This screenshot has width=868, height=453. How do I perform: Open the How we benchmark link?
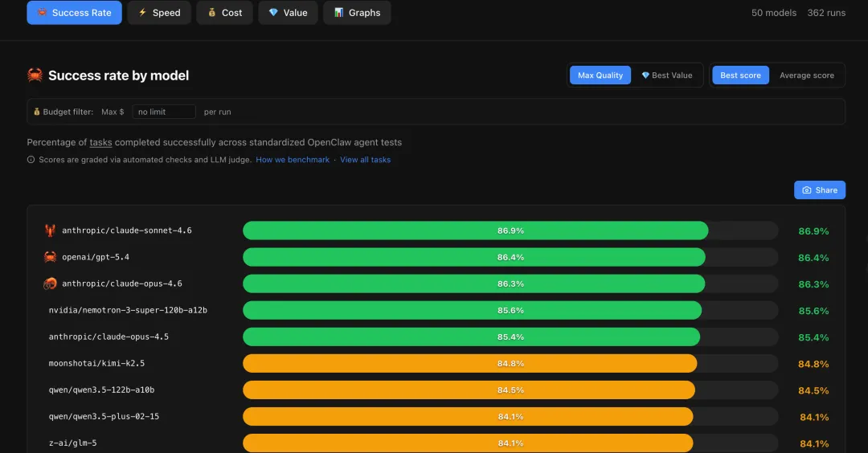(293, 159)
